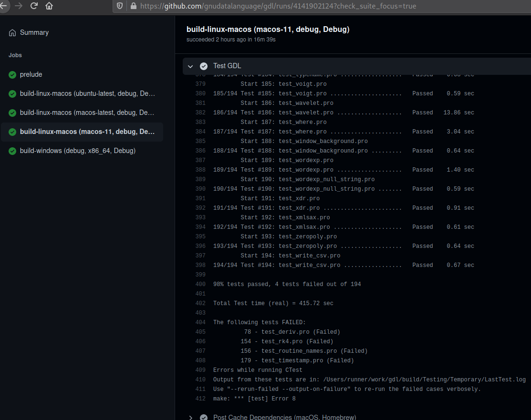Click green check icon beside prelude
Screen dimensions: 531x420
click(12, 75)
